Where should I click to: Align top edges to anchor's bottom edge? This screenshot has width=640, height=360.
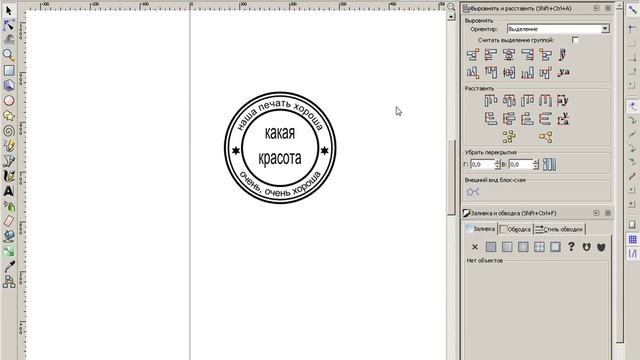[x=545, y=73]
